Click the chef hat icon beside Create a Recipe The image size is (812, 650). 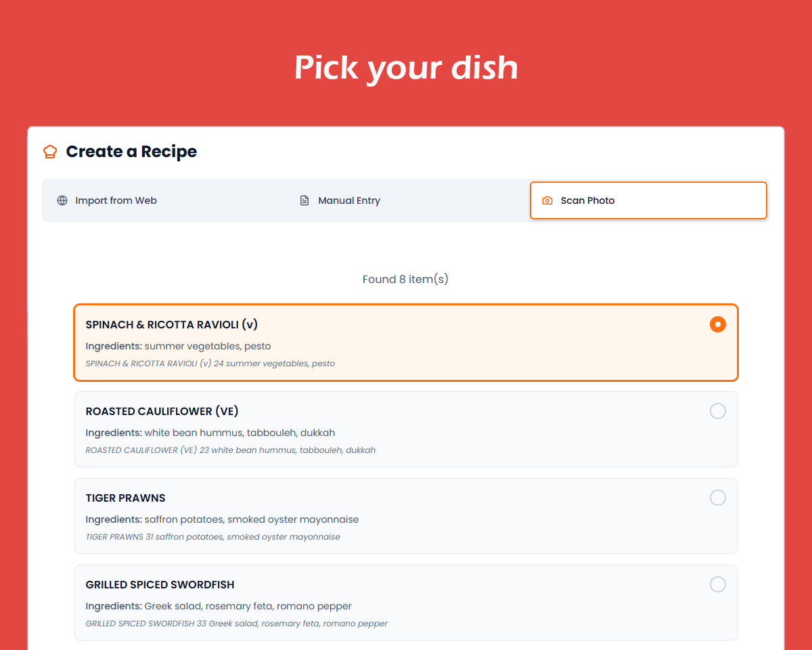click(50, 152)
